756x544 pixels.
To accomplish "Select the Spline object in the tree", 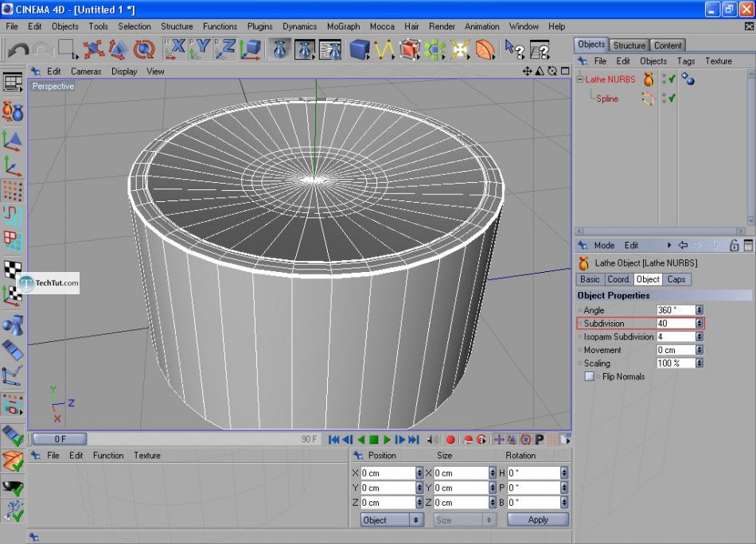I will click(x=607, y=99).
